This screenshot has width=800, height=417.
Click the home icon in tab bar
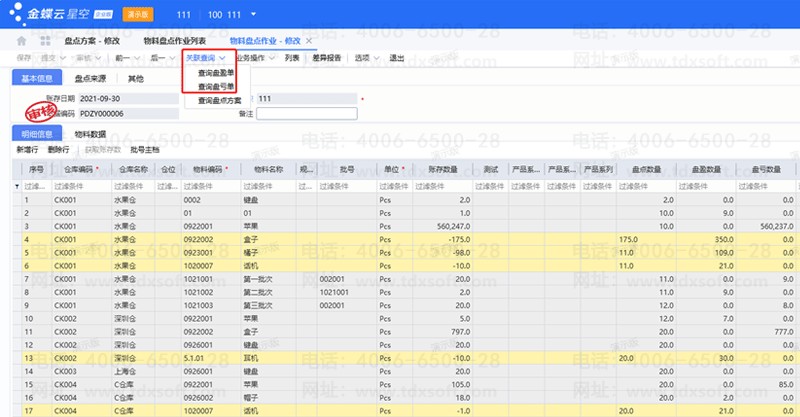point(22,40)
